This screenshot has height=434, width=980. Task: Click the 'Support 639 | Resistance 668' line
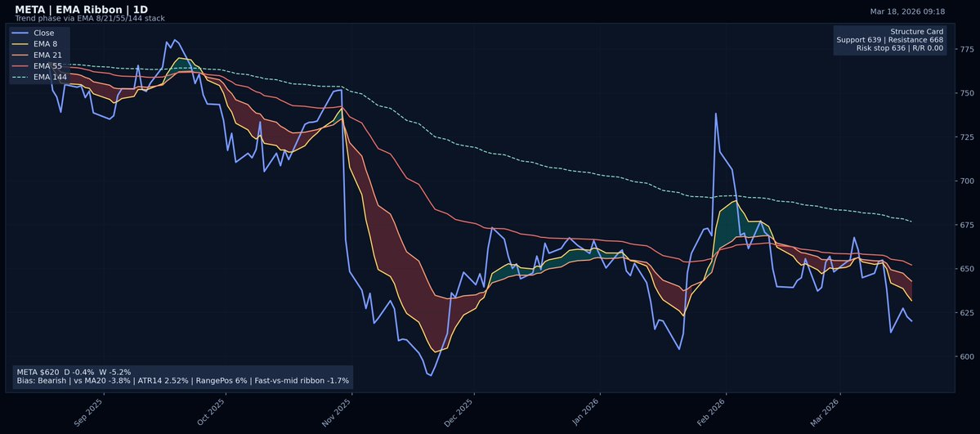(x=890, y=40)
